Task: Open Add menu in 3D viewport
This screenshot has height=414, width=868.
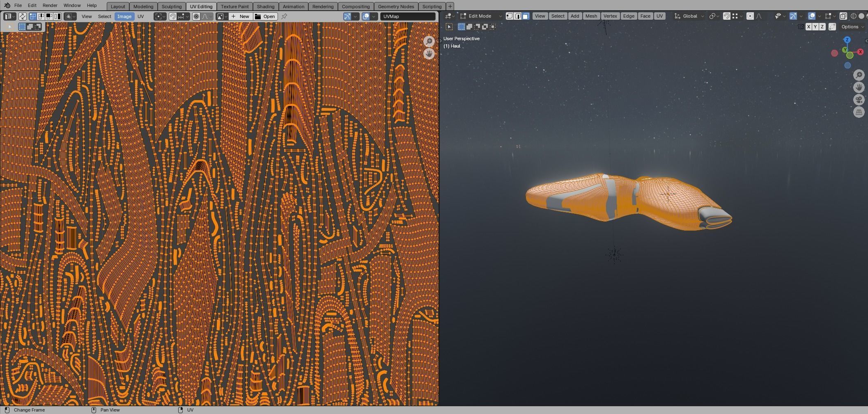Action: point(575,16)
